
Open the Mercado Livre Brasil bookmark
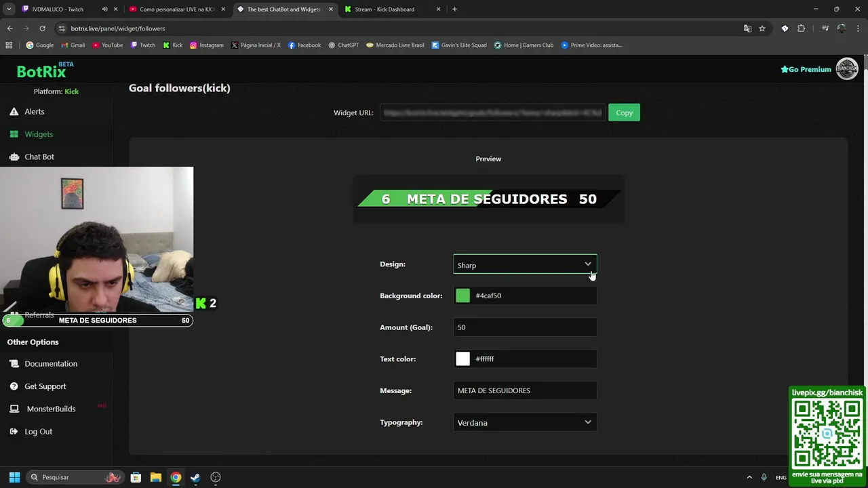click(x=395, y=45)
